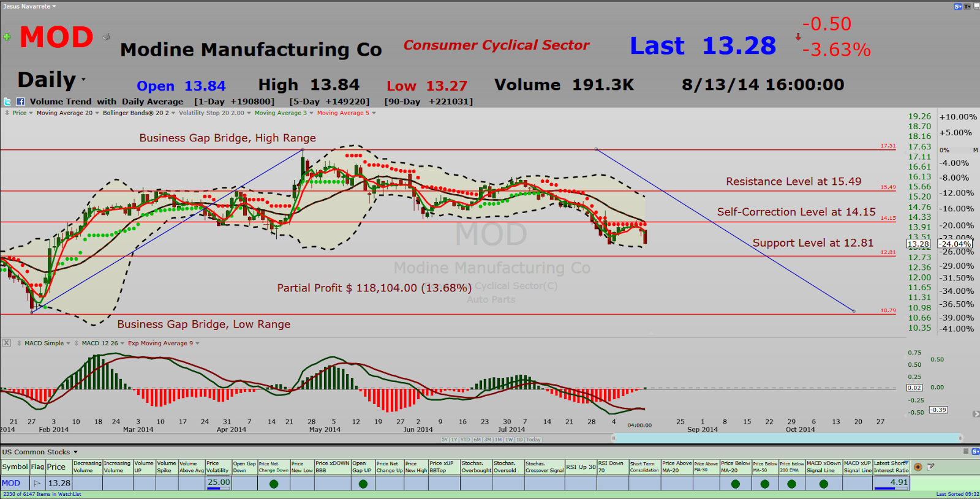This screenshot has height=499, width=980.
Task: Click the Twitter share icon
Action: [7, 102]
